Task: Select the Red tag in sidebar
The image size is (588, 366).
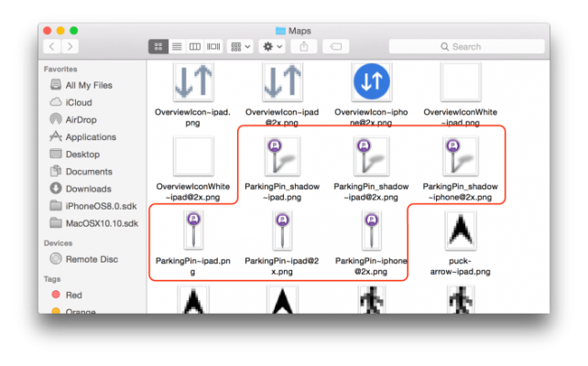Action: pyautogui.click(x=73, y=296)
